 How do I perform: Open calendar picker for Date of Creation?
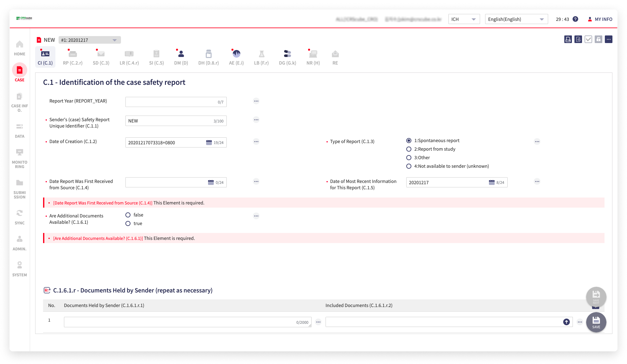click(x=209, y=143)
